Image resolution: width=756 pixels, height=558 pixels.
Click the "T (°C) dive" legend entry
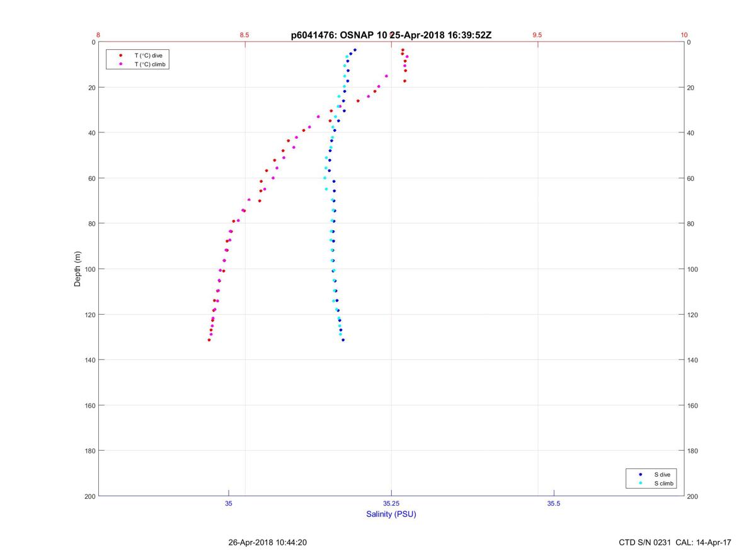(x=148, y=55)
